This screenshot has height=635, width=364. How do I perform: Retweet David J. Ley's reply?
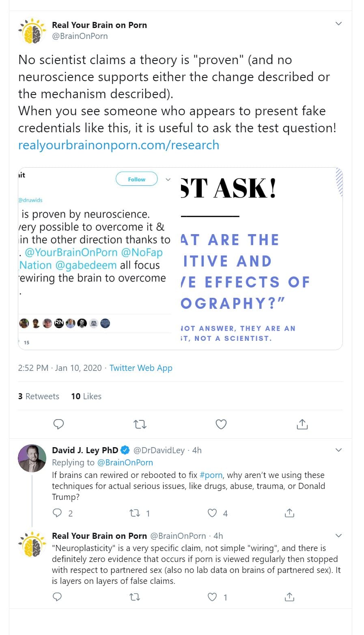tap(134, 513)
